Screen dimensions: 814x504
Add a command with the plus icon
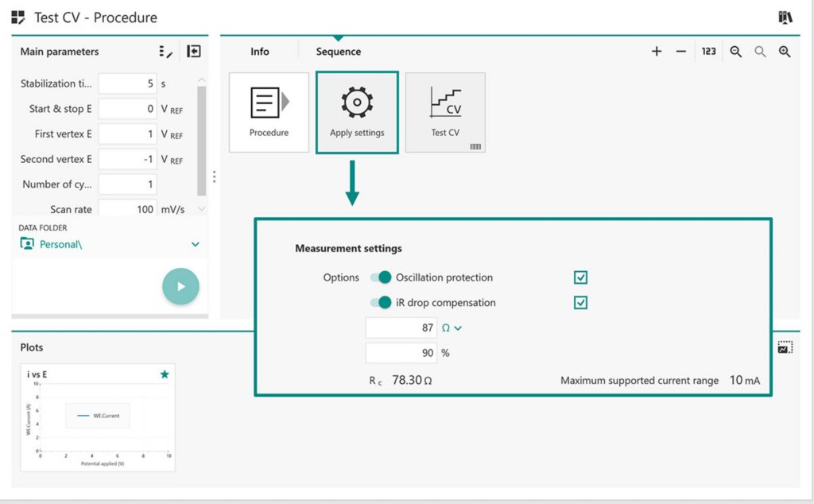tap(657, 52)
